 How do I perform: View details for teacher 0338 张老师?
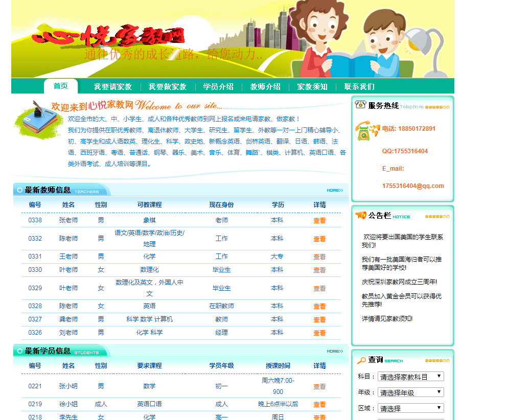pos(319,221)
